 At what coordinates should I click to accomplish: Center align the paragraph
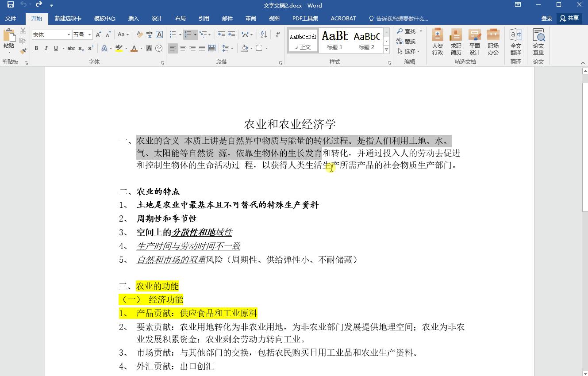[182, 48]
